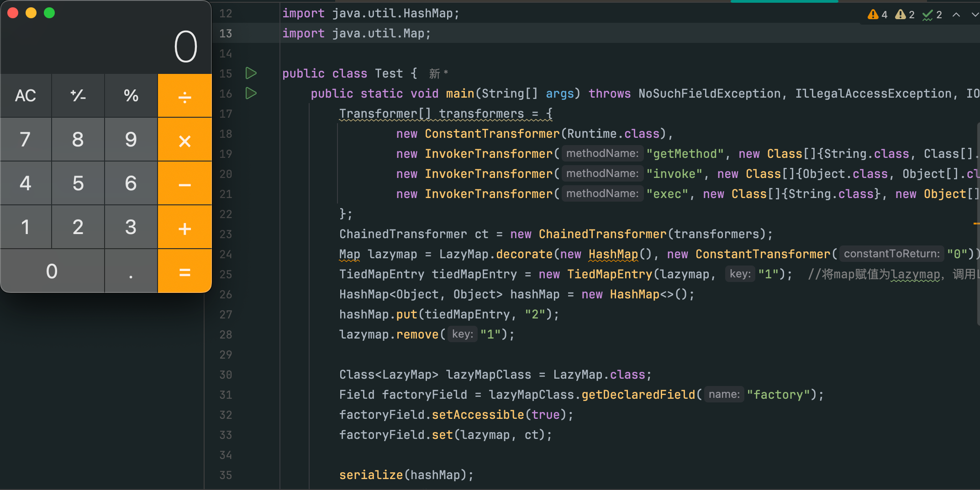Screen dimensions: 980x490
Task: Click 'import java.util.HashMap;' statement
Action: pyautogui.click(x=370, y=13)
